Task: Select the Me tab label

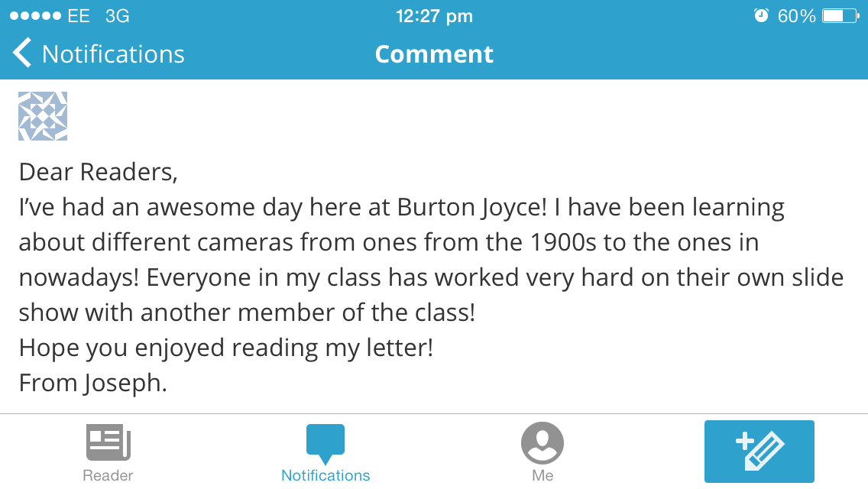Action: pyautogui.click(x=542, y=475)
